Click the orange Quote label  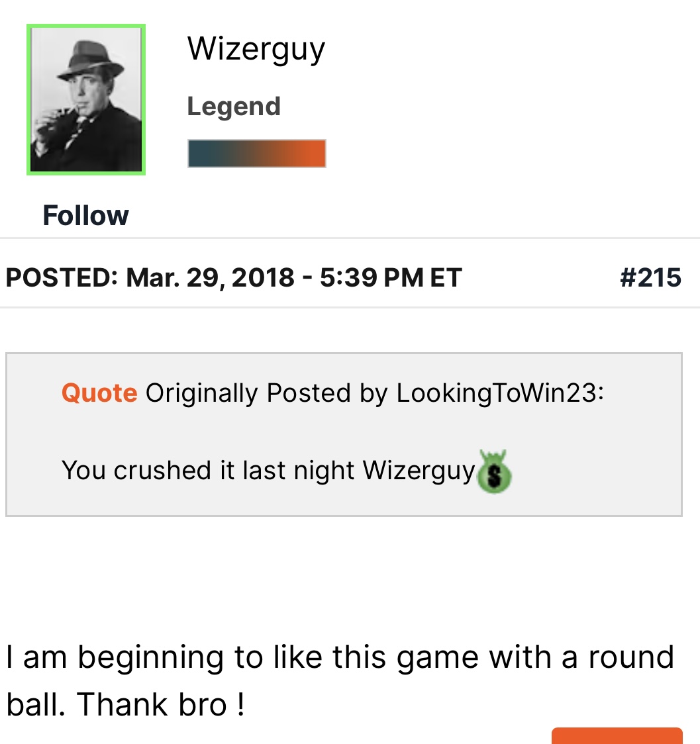(x=99, y=393)
